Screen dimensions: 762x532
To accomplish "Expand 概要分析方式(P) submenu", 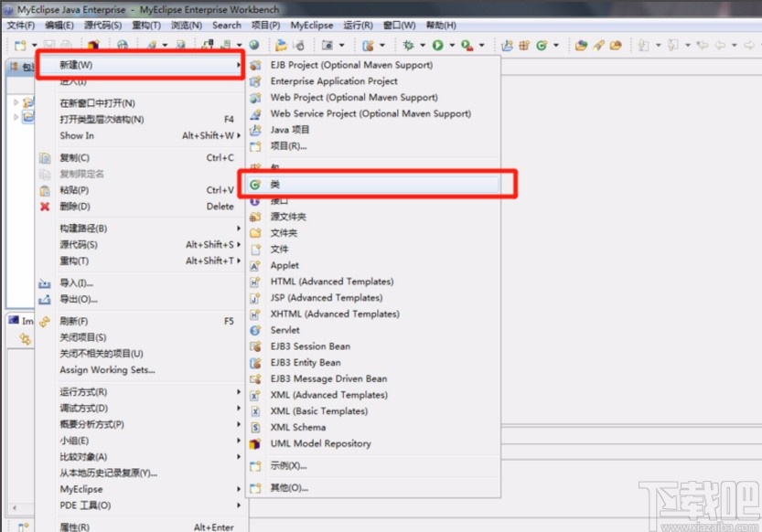I will 140,424.
